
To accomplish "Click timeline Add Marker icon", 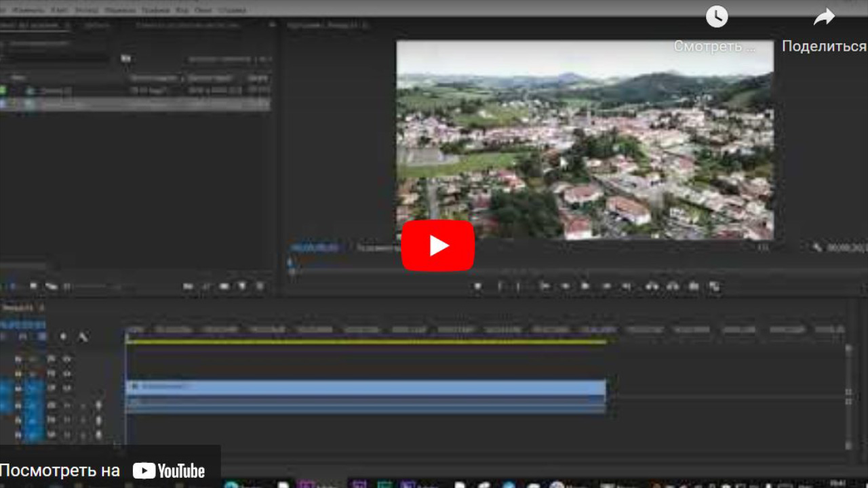I will click(63, 337).
